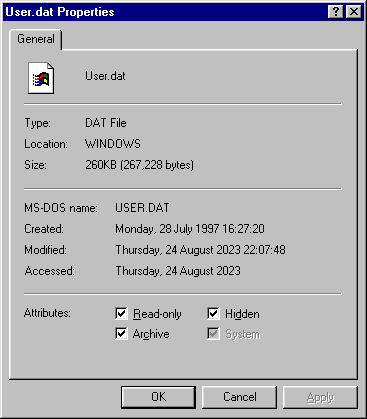
Task: Click the Type: label
Action: click(37, 123)
